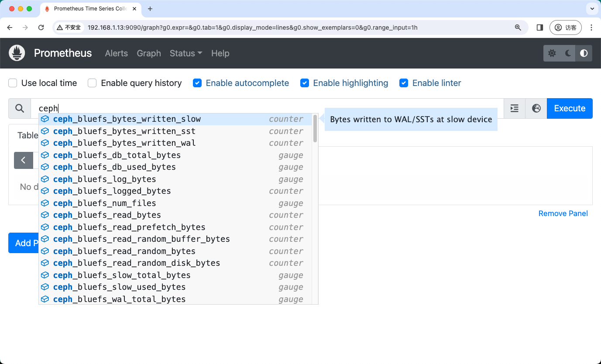The width and height of the screenshot is (601, 364).
Task: Click the previous time chevron button
Action: point(24,160)
